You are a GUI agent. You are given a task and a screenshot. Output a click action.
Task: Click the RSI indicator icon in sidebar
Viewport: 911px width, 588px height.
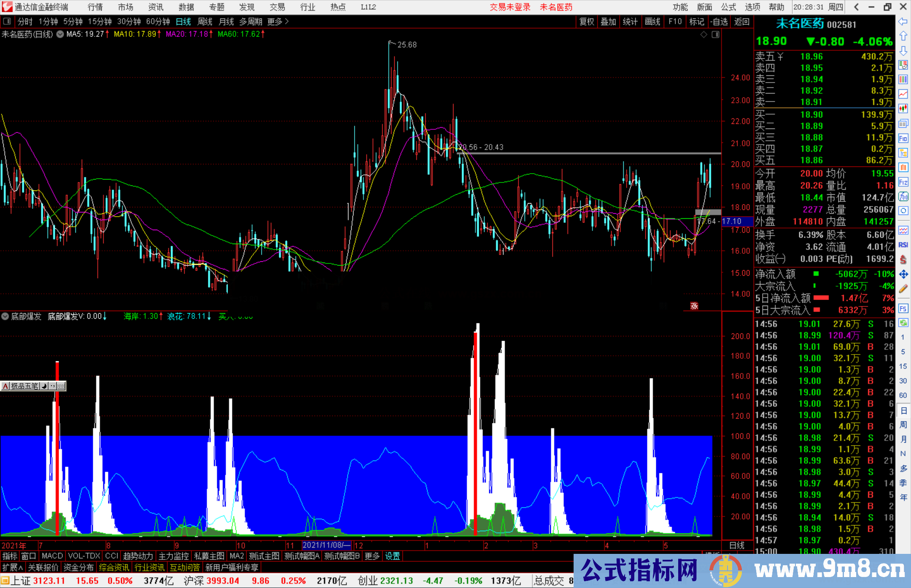(x=903, y=244)
